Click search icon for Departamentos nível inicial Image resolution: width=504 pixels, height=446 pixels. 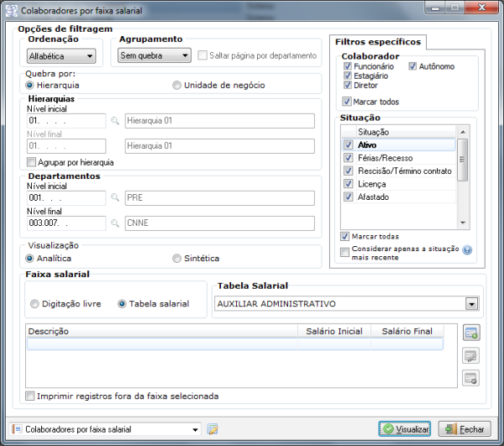115,198
